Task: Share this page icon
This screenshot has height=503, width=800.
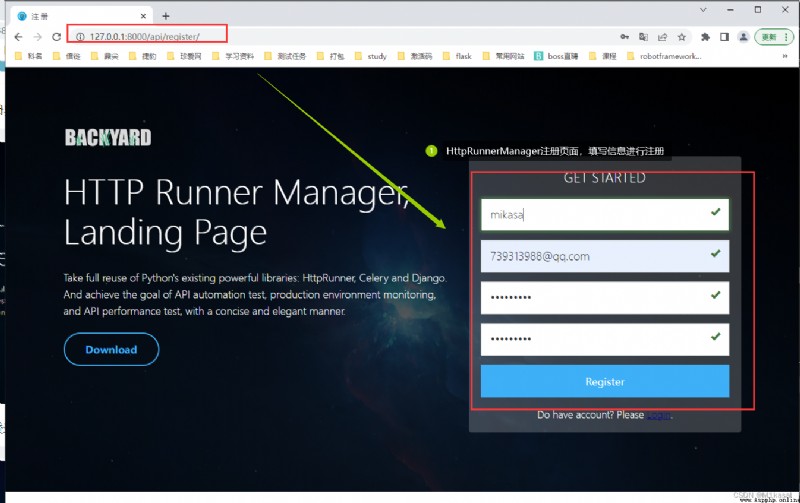Action: [662, 37]
